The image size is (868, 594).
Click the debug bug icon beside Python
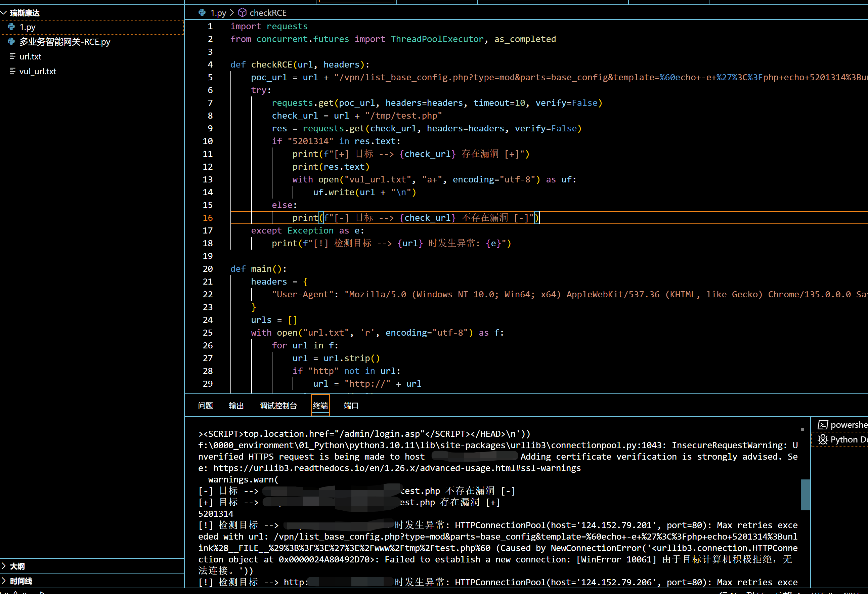tap(823, 439)
